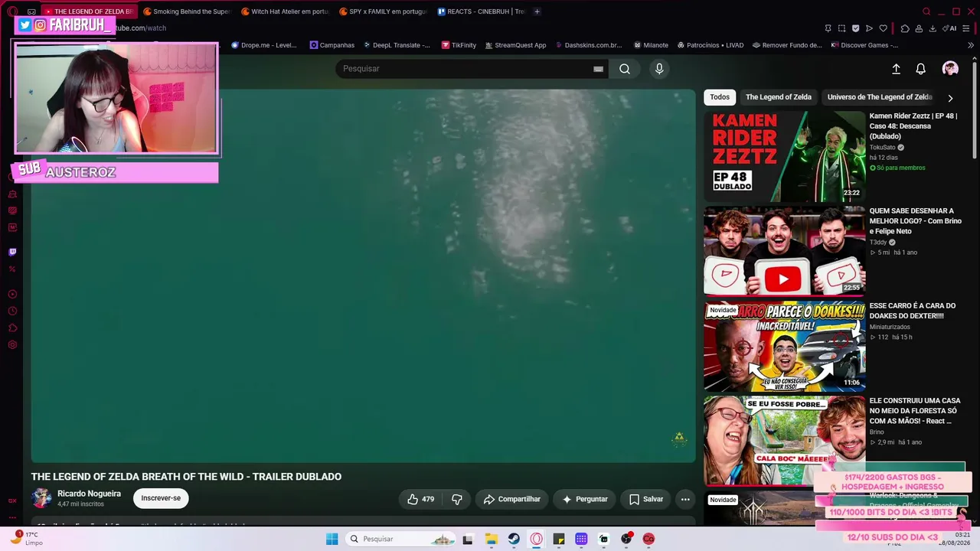Open Ricardo Nogueira channel name link
Viewport: 980px width, 551px height.
pyautogui.click(x=89, y=494)
